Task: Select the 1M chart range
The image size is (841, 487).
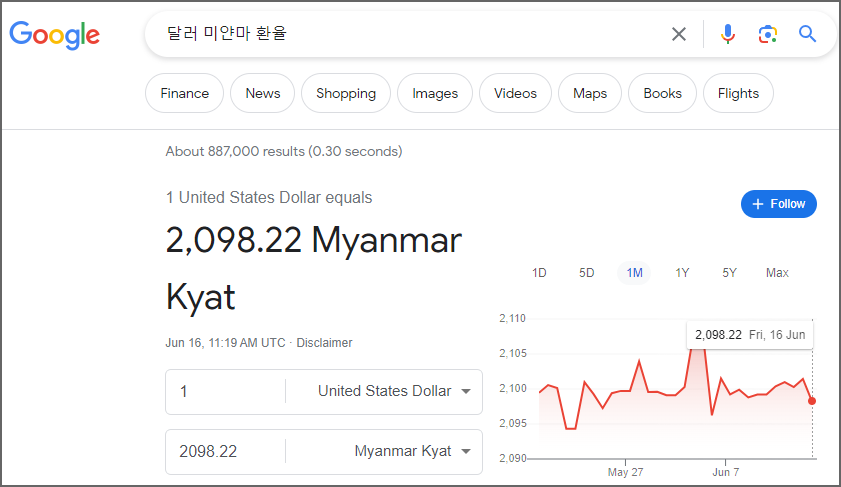Action: 635,273
